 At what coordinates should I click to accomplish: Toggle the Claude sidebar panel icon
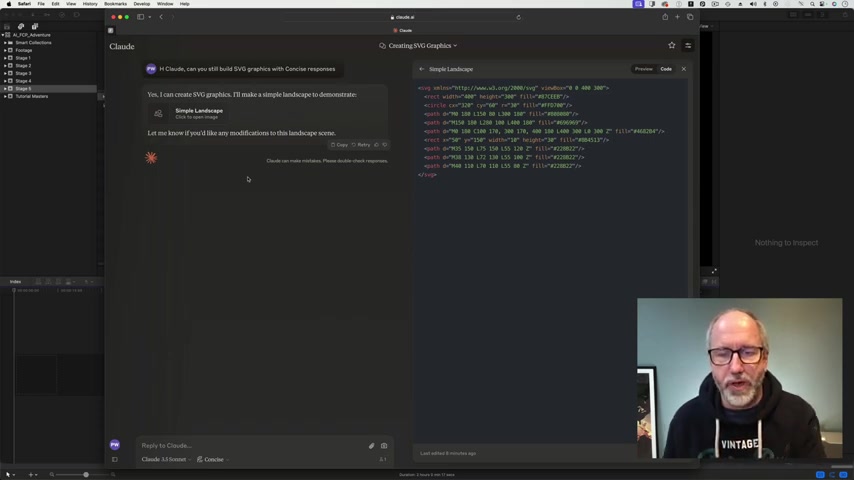[111, 31]
